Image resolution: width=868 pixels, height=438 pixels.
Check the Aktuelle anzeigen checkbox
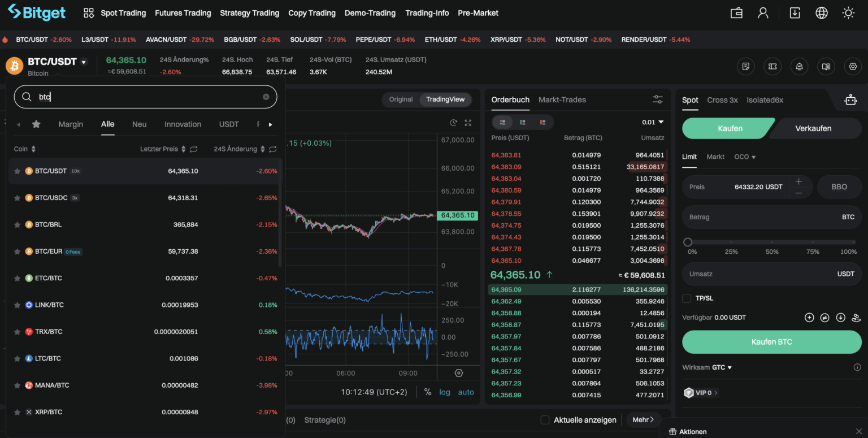pyautogui.click(x=544, y=420)
